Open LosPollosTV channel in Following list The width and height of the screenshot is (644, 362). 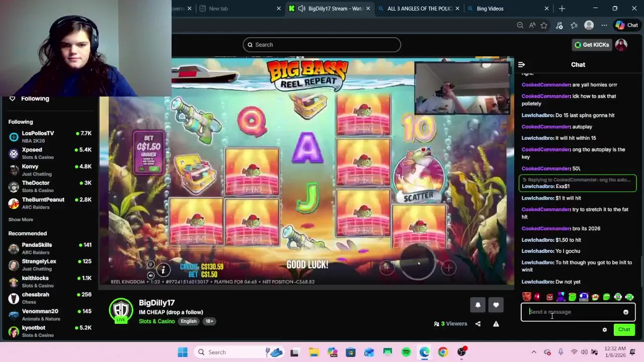coord(49,137)
